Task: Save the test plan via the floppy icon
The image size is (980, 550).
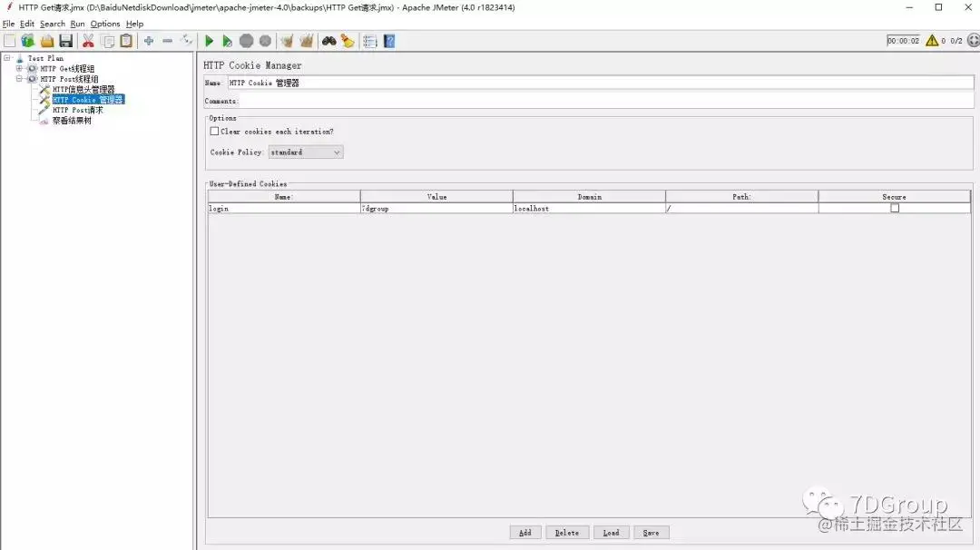Action: click(65, 41)
